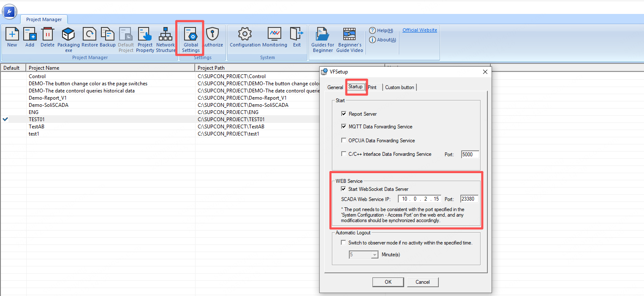This screenshot has height=296, width=644.
Task: Enable switch to observer mode checkbox
Action: pyautogui.click(x=344, y=243)
